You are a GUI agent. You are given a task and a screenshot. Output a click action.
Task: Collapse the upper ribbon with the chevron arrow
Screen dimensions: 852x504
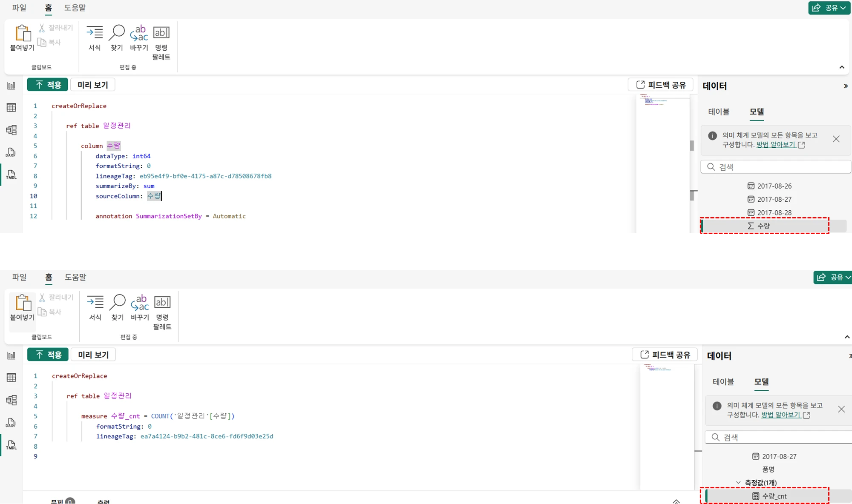tap(841, 67)
